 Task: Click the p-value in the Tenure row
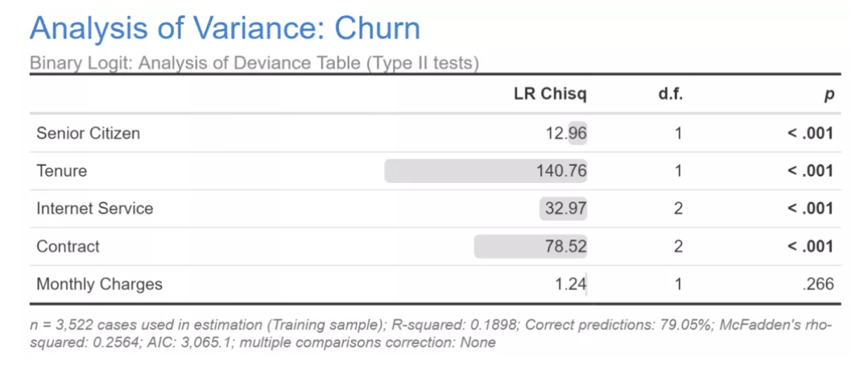(x=810, y=171)
